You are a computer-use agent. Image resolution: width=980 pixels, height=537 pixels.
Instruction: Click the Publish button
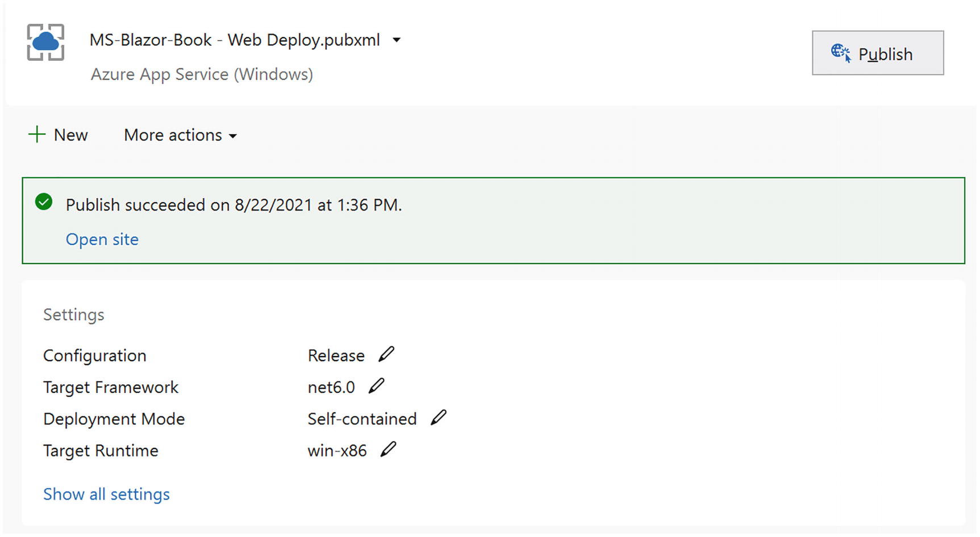(x=877, y=53)
